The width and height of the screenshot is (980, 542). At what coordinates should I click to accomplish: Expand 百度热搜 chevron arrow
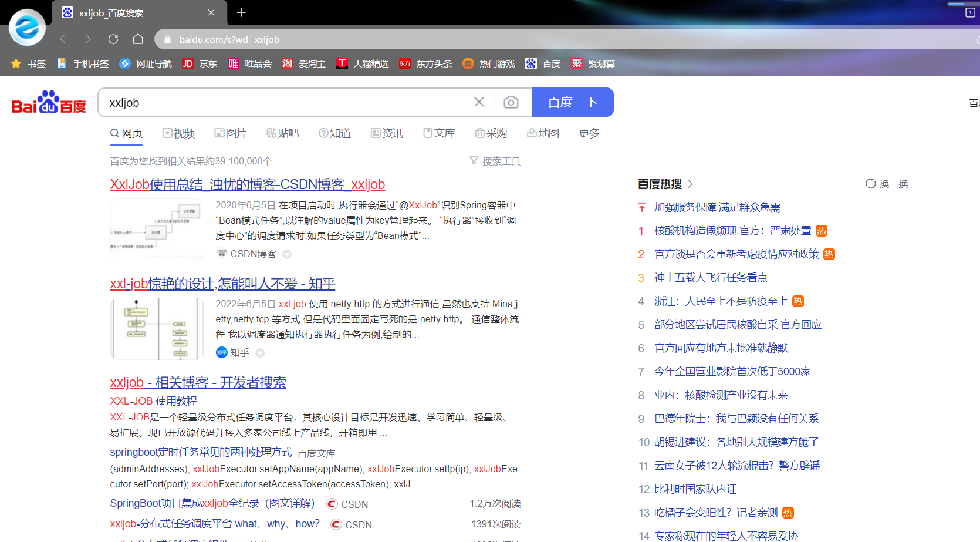pyautogui.click(x=690, y=184)
